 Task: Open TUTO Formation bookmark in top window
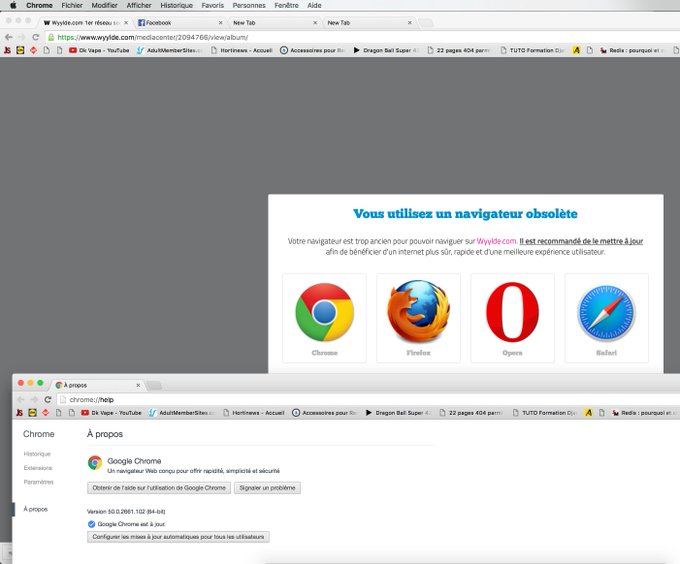tap(532, 50)
